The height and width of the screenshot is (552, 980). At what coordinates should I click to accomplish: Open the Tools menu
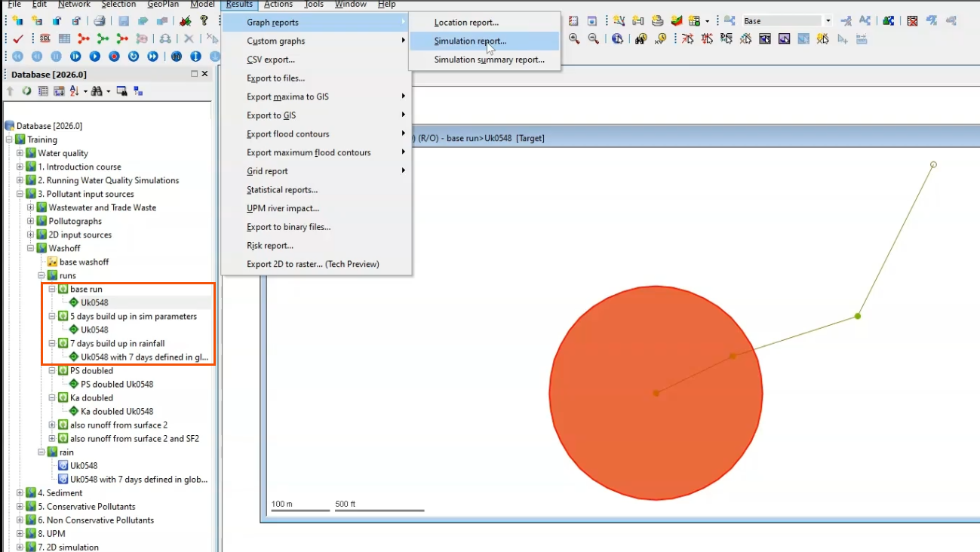coord(314,5)
